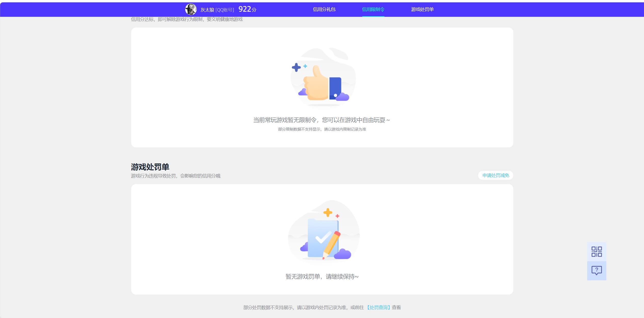This screenshot has height=318, width=644.
Task: Click subtitle 游戏行为违规导致处罚
Action: coord(153,176)
